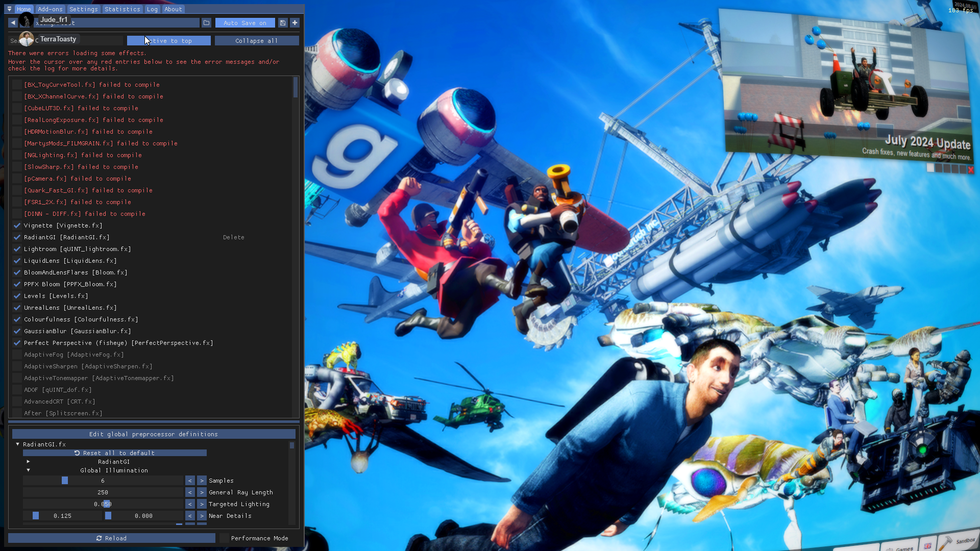Collapse the overlay window using the top-left triangle

coord(9,9)
